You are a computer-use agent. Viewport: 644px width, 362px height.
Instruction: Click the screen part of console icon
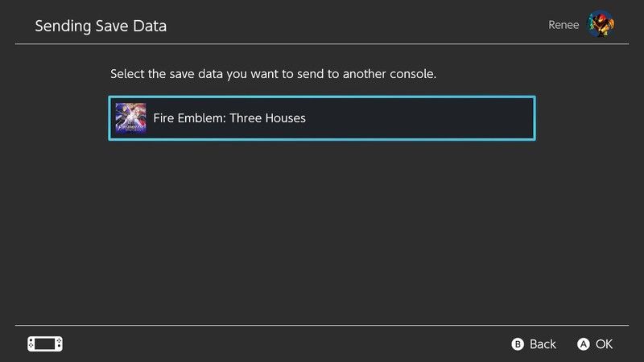[45, 343]
